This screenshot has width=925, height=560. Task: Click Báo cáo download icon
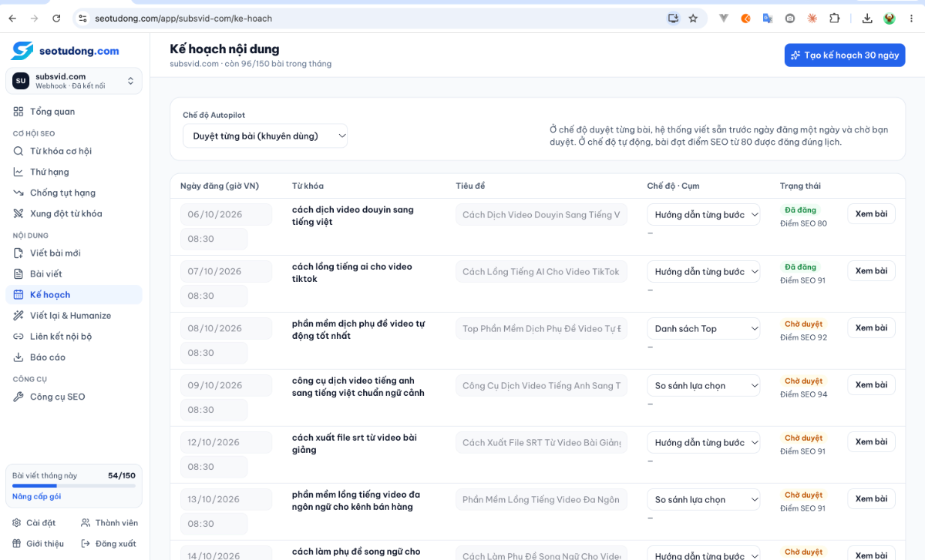point(18,357)
